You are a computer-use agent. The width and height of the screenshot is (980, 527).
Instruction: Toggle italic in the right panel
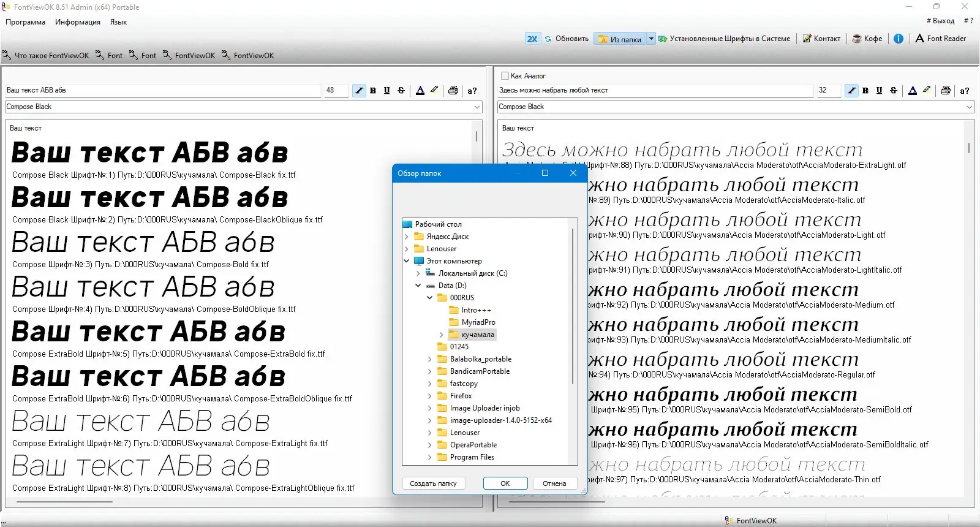click(851, 91)
